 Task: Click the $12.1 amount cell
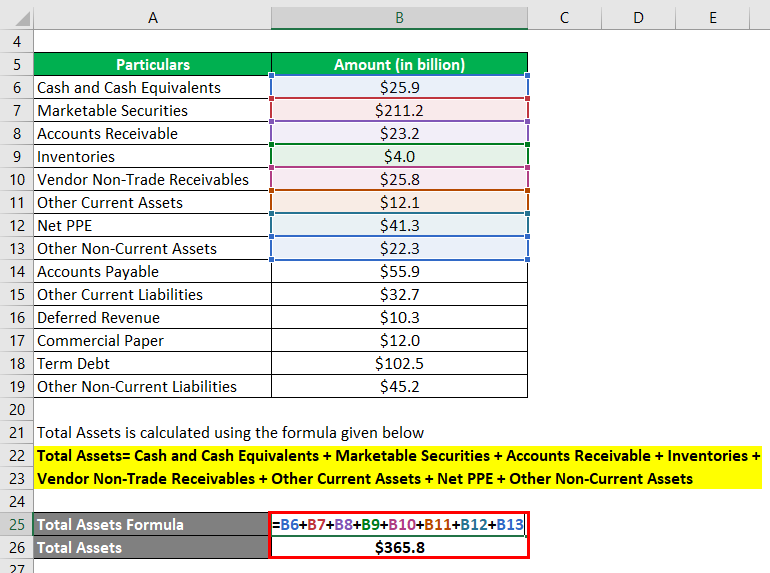[x=399, y=202]
